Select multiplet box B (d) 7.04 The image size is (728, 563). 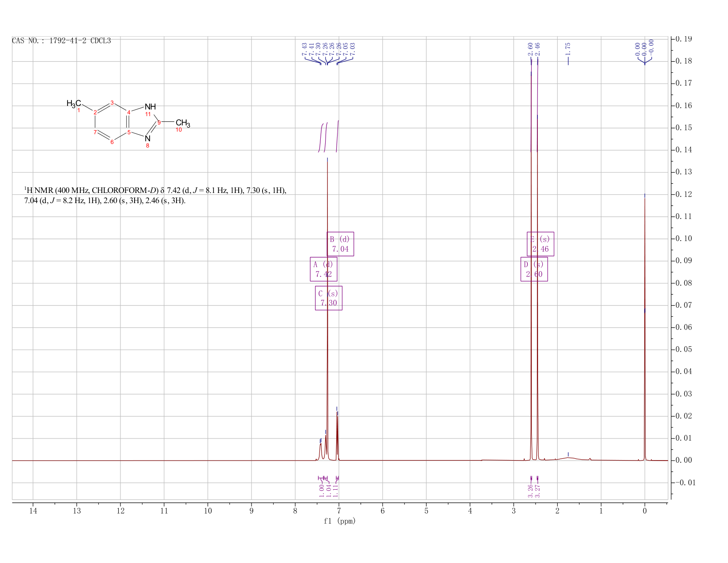(x=340, y=244)
